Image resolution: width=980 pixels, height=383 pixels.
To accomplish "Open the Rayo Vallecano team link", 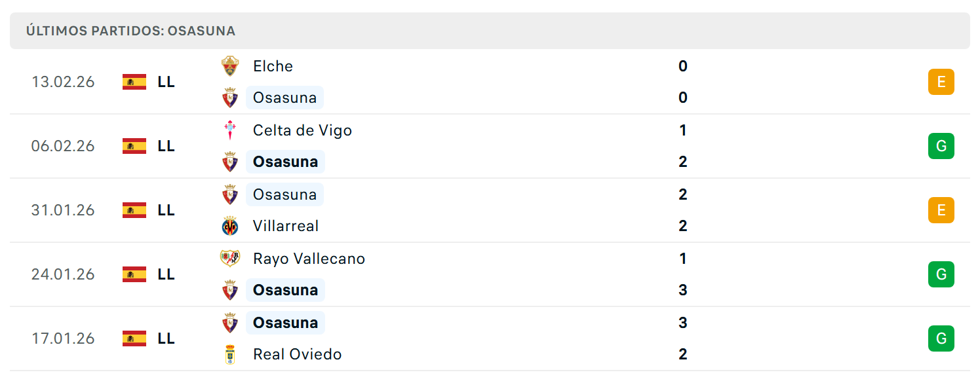I will (309, 259).
